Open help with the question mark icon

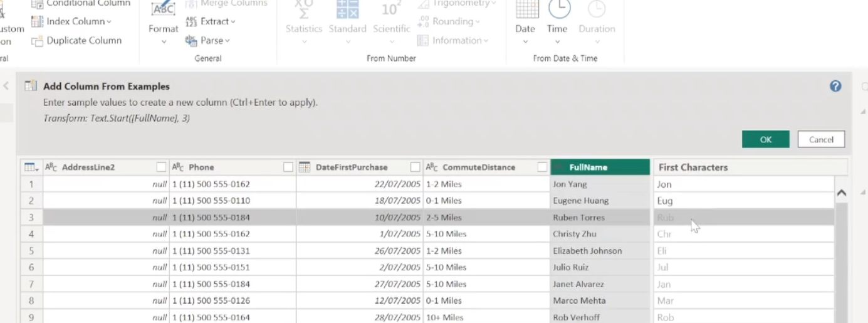click(x=835, y=87)
